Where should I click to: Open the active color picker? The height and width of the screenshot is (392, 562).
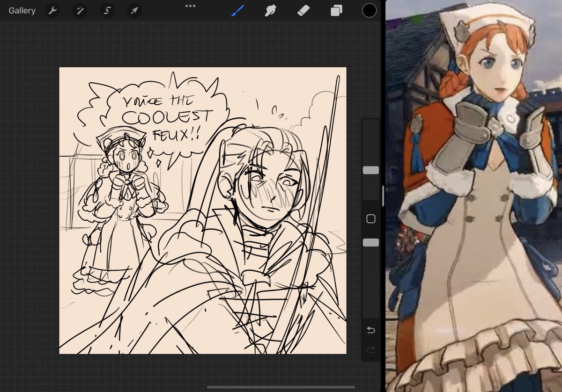point(369,10)
